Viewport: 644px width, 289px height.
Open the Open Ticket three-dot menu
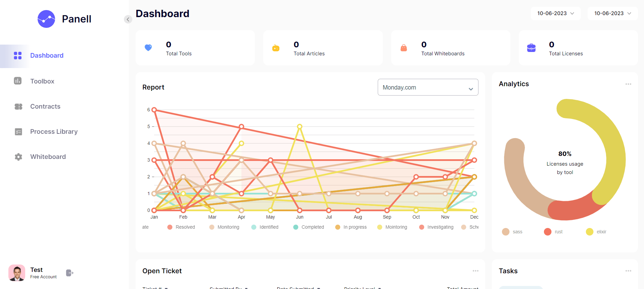point(475,271)
